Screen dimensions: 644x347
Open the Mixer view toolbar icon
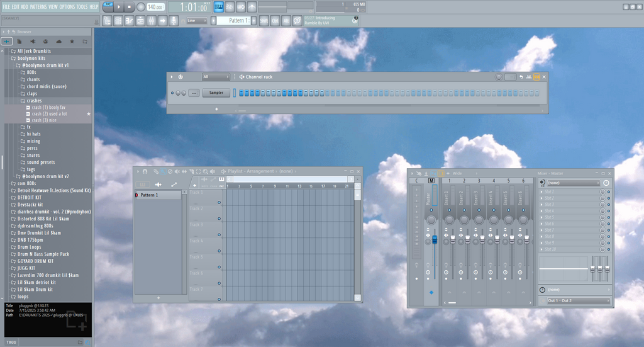click(152, 21)
